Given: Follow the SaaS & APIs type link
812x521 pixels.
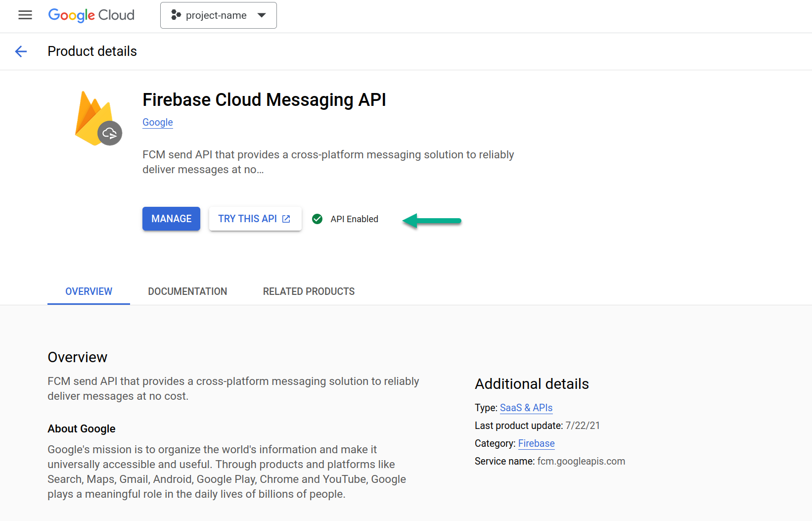Looking at the screenshot, I should click(526, 408).
